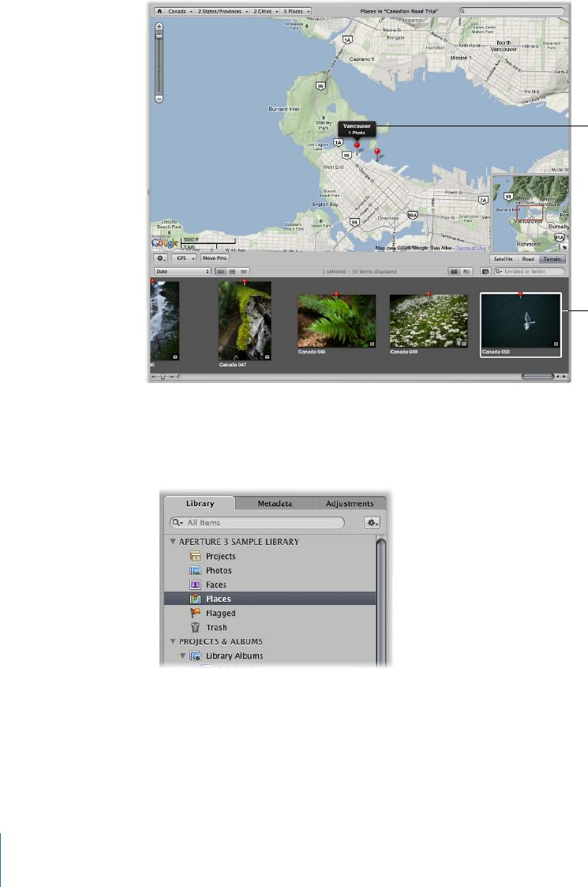Open the Library inspector gear action menu

click(x=372, y=523)
